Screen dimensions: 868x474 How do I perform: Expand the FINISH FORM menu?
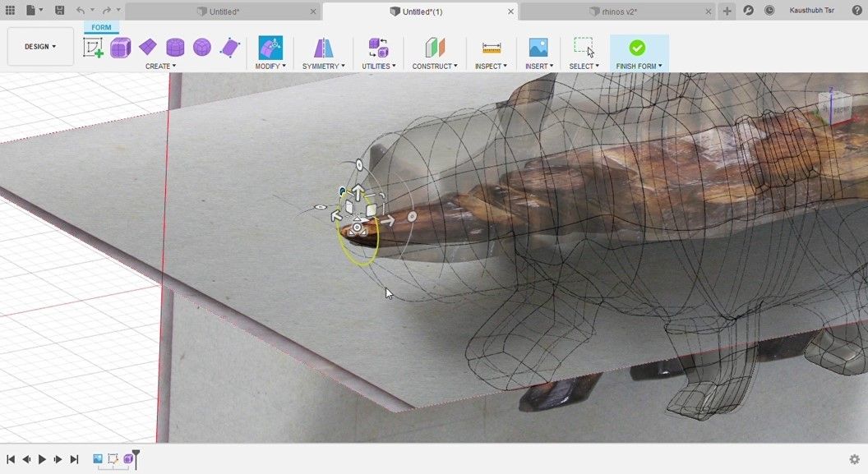[x=639, y=67]
